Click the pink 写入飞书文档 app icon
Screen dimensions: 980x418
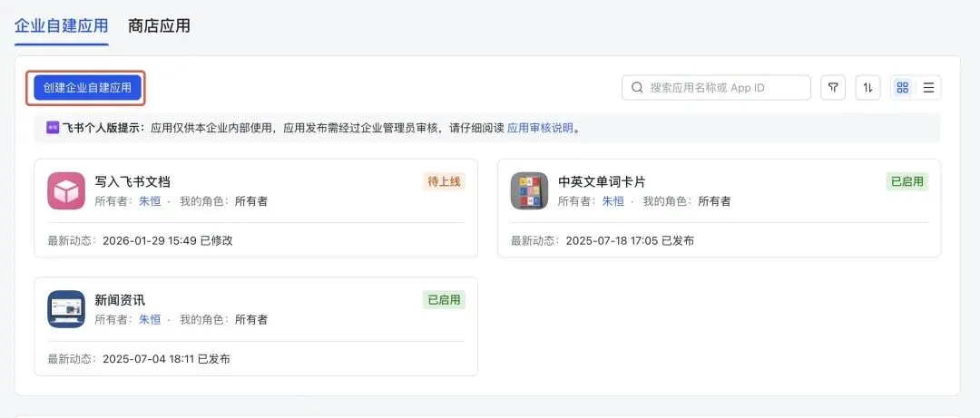click(66, 190)
